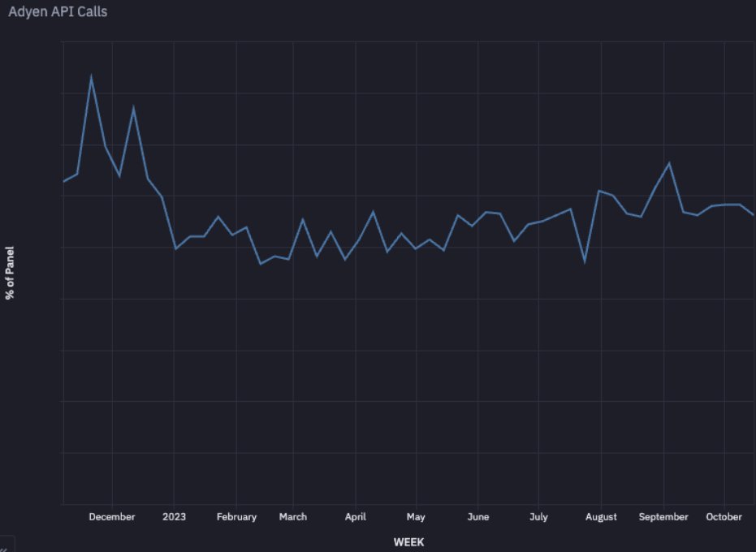Click the WEEK axis title

[x=410, y=541]
